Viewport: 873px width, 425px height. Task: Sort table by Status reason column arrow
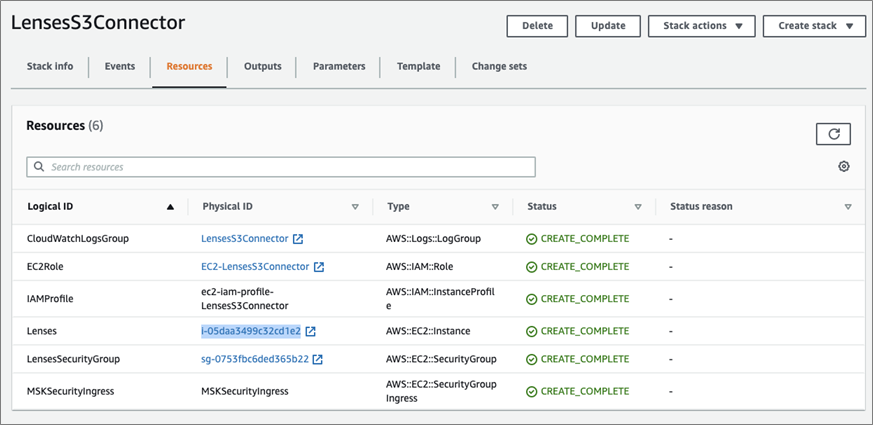point(848,207)
